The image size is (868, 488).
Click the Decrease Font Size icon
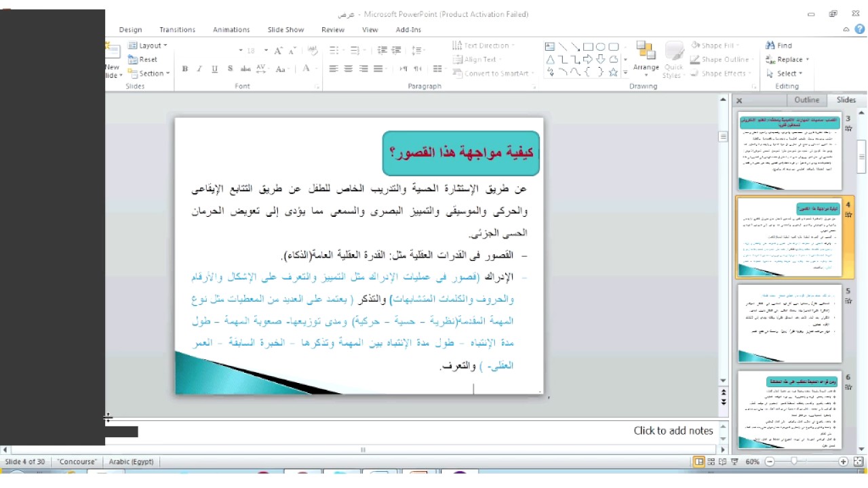(292, 51)
